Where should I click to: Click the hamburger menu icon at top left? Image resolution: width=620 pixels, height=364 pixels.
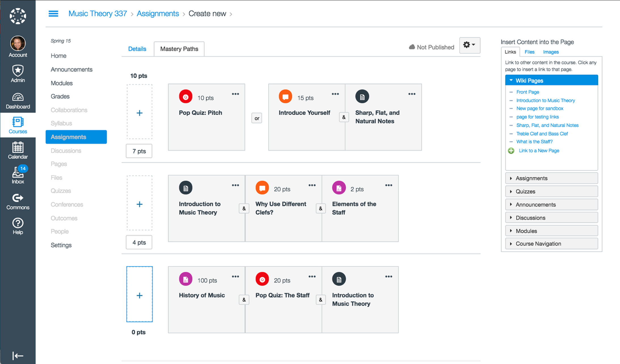[x=53, y=13]
